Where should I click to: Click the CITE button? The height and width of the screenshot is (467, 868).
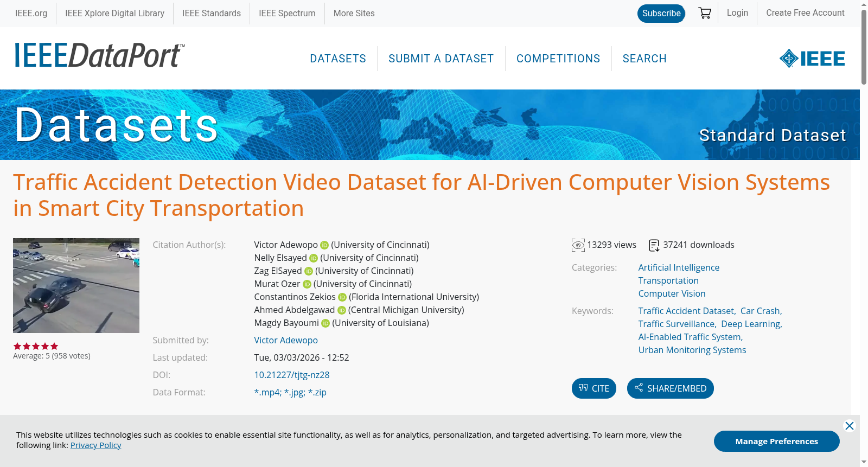[x=594, y=388]
